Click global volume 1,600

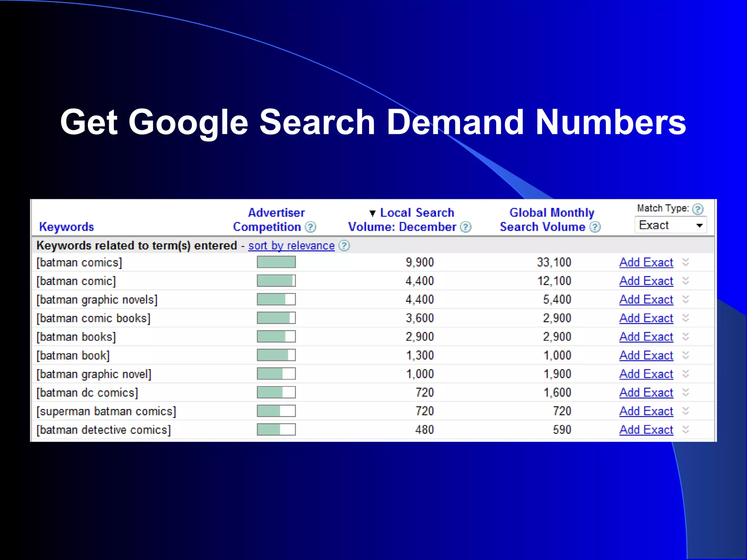pyautogui.click(x=557, y=393)
